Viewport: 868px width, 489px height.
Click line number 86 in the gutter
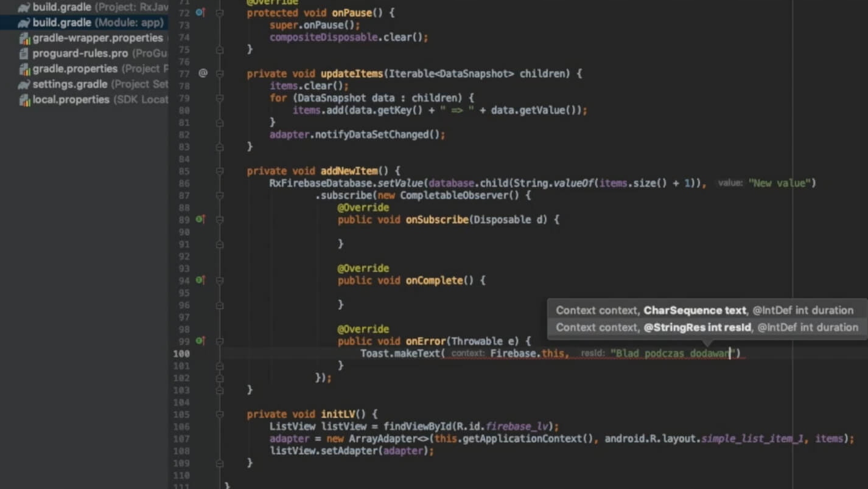pos(184,183)
